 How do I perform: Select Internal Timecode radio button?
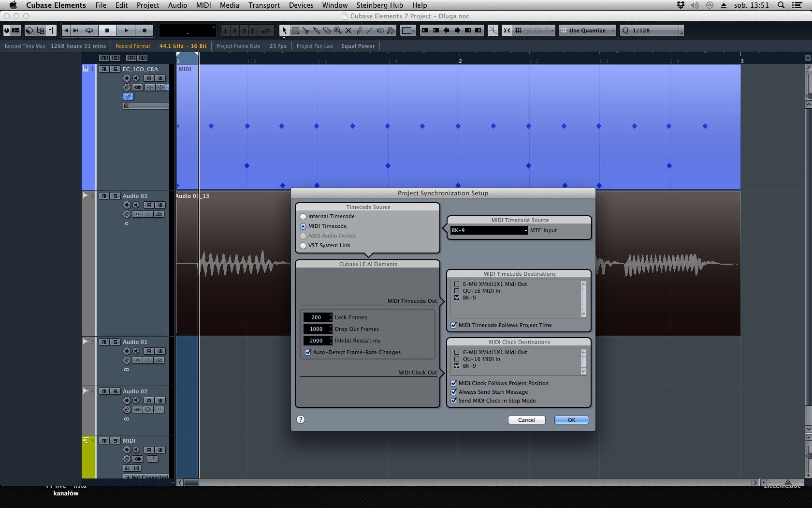tap(303, 217)
